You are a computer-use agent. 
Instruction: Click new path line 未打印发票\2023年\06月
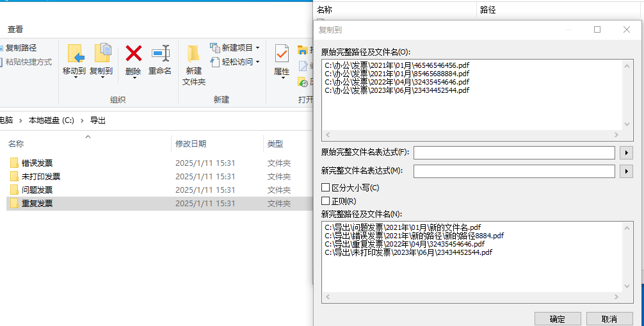(408, 252)
